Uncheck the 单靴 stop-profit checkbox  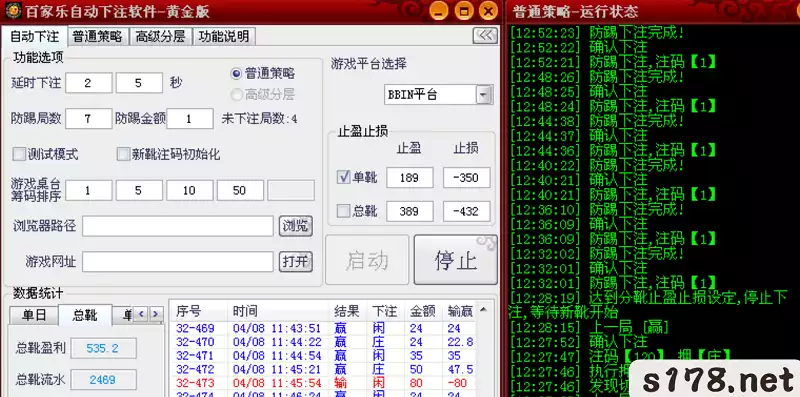[343, 178]
